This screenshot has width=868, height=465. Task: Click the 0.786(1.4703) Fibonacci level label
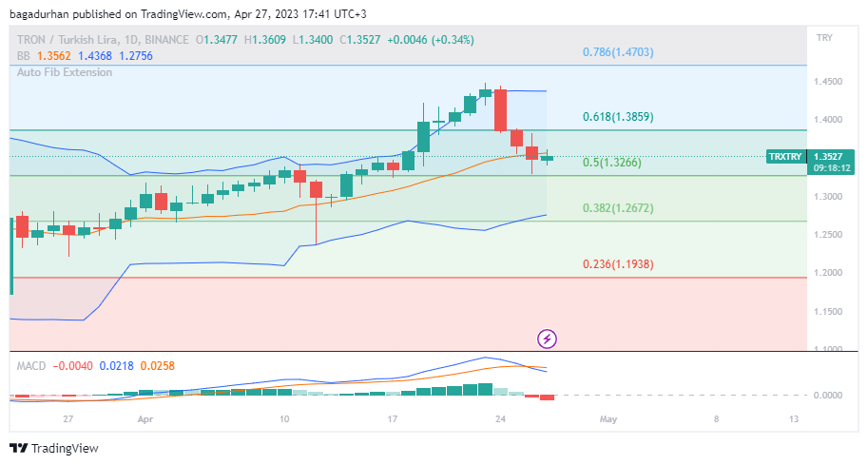pos(618,52)
